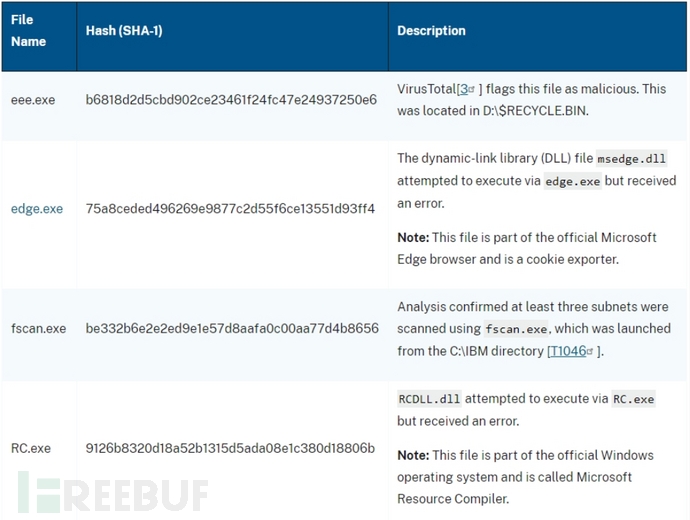This screenshot has width=690, height=520.
Task: Click the fscan.exe inline code in description
Action: point(516,329)
